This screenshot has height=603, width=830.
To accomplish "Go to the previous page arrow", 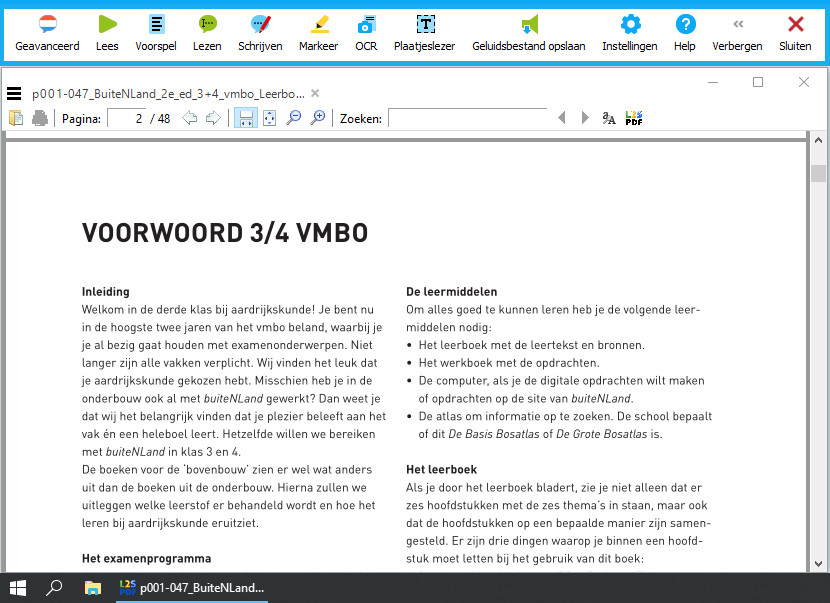I will point(190,118).
